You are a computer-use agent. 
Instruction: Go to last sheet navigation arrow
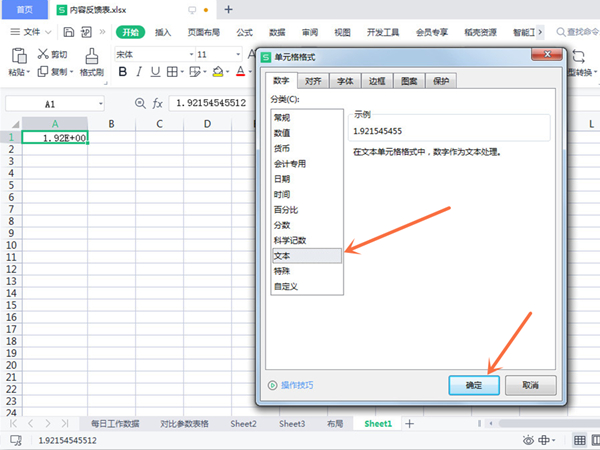click(65, 424)
